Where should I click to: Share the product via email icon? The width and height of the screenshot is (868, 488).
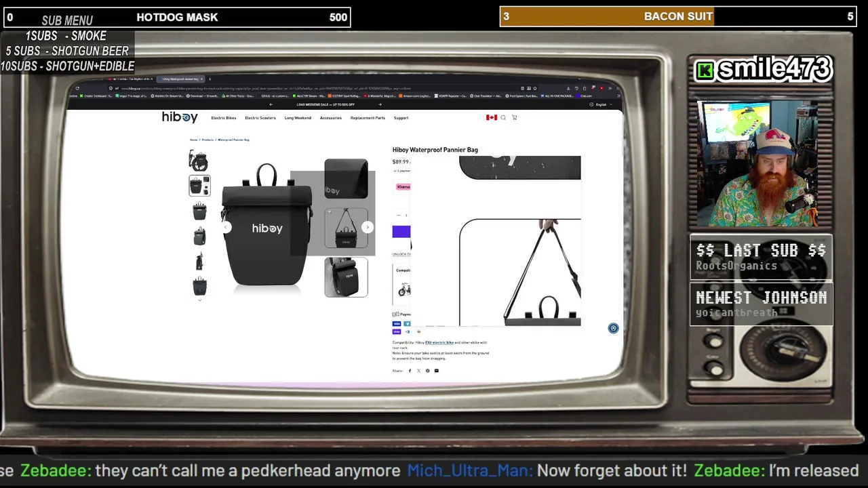click(437, 371)
